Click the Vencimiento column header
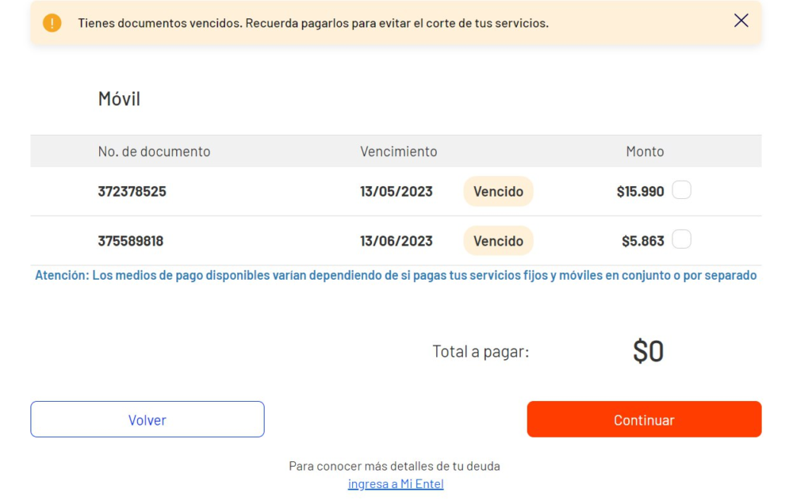Image resolution: width=812 pixels, height=504 pixels. 399,151
